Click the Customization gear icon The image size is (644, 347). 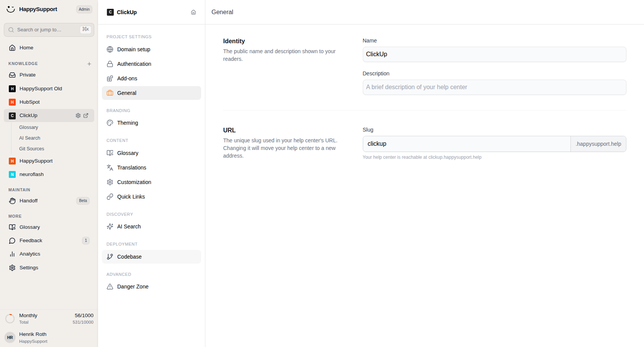click(110, 182)
